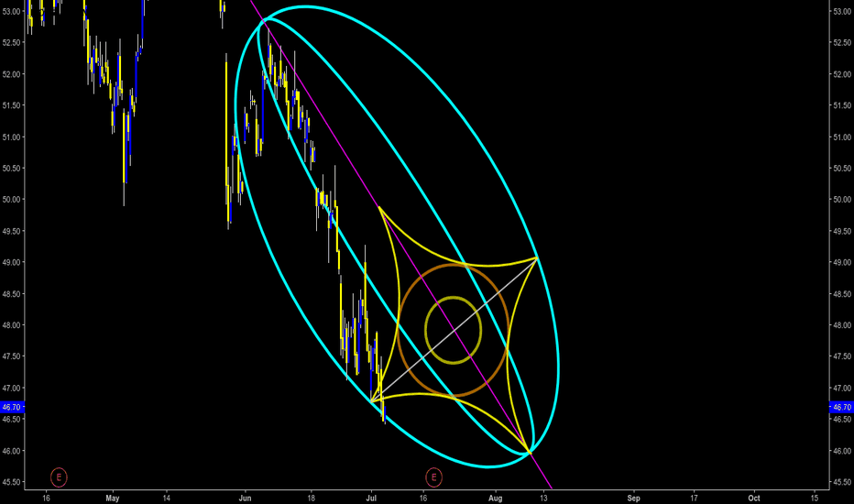Viewport: 854px width, 504px height.
Task: Click 48.00 on the right price axis
Action: tap(842, 325)
